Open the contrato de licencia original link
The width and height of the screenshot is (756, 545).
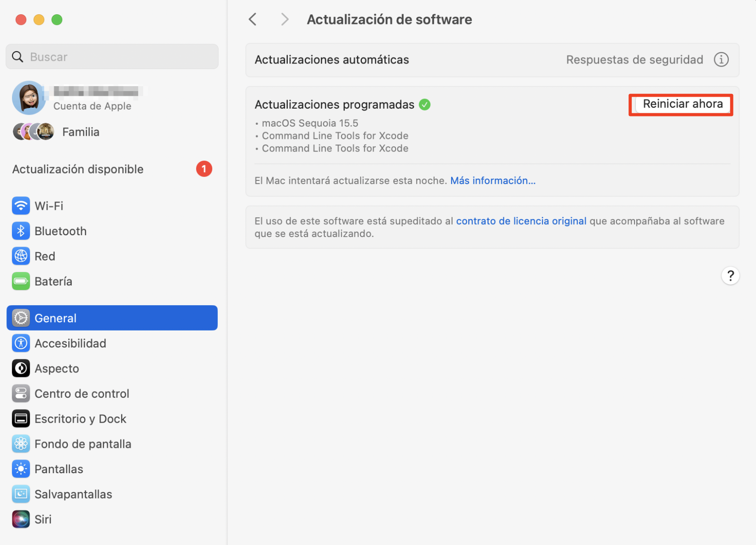521,220
